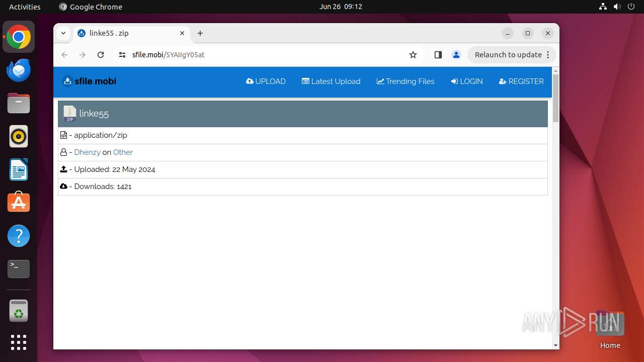Click the ZIP file type icon
This screenshot has height=362, width=644.
coord(69,114)
